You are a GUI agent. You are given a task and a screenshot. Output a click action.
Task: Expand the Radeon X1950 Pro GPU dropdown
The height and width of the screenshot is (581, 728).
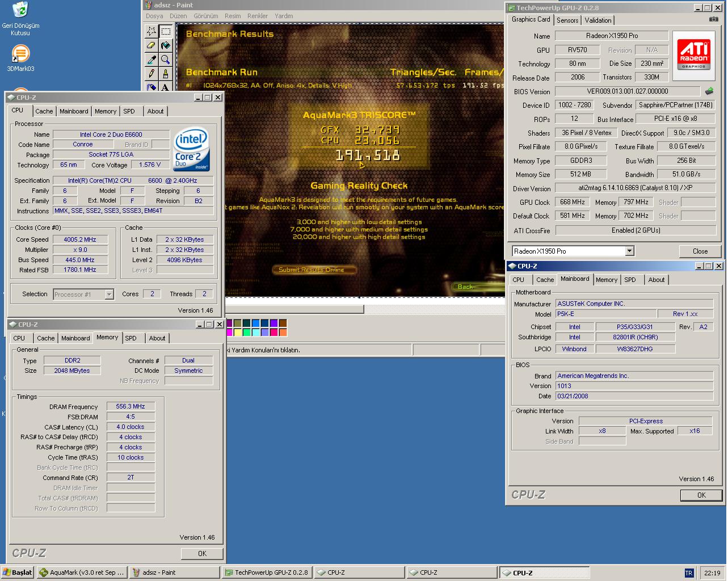coord(629,251)
